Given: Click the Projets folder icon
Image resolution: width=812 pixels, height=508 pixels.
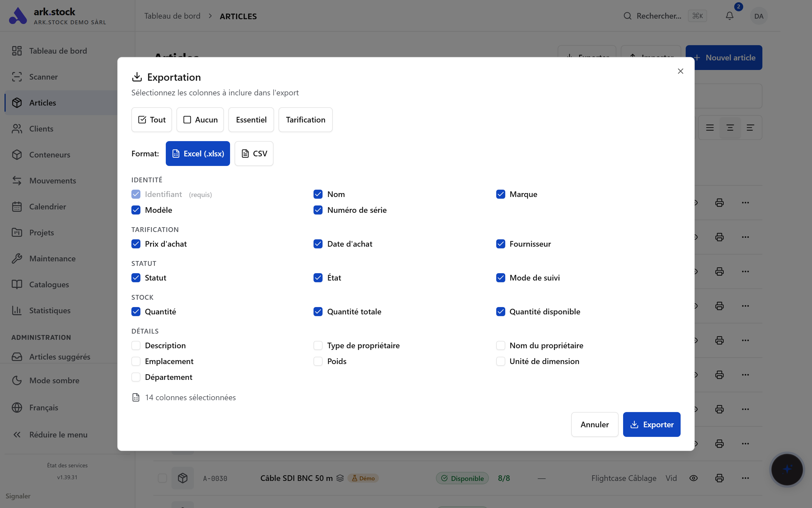Looking at the screenshot, I should coord(17,233).
